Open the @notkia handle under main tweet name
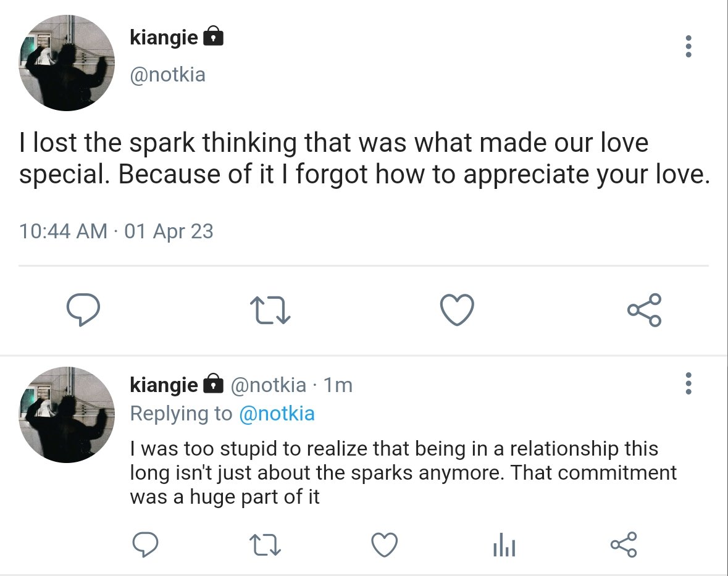The height and width of the screenshot is (576, 728). pos(167,75)
